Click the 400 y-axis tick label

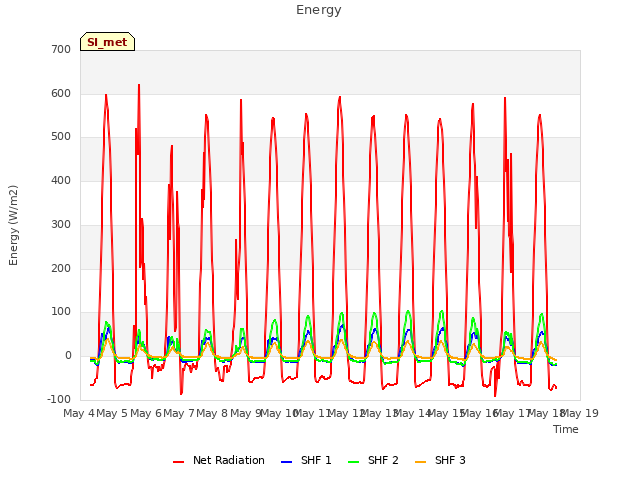coord(61,180)
